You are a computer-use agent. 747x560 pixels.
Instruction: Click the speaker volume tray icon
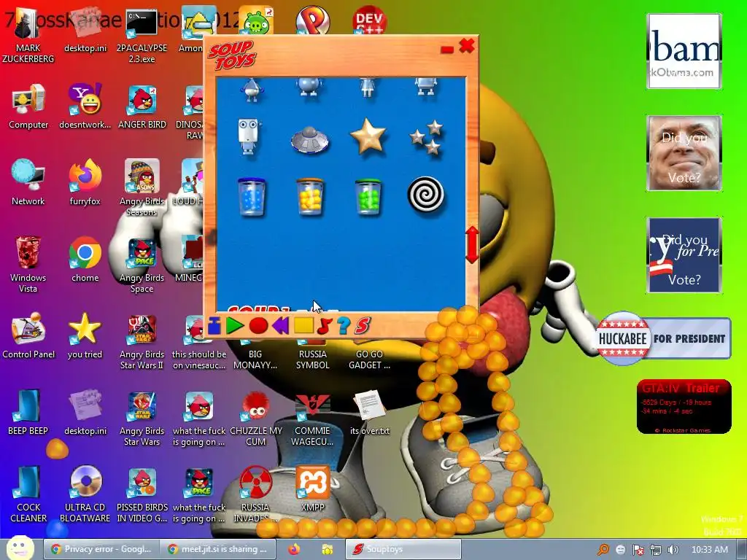673,550
